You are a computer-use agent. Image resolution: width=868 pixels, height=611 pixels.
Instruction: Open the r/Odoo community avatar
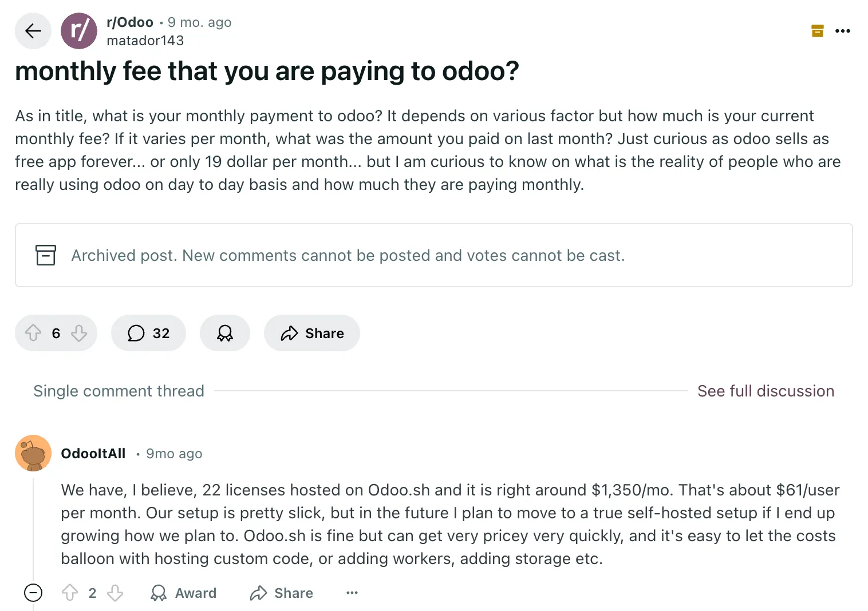pyautogui.click(x=79, y=31)
